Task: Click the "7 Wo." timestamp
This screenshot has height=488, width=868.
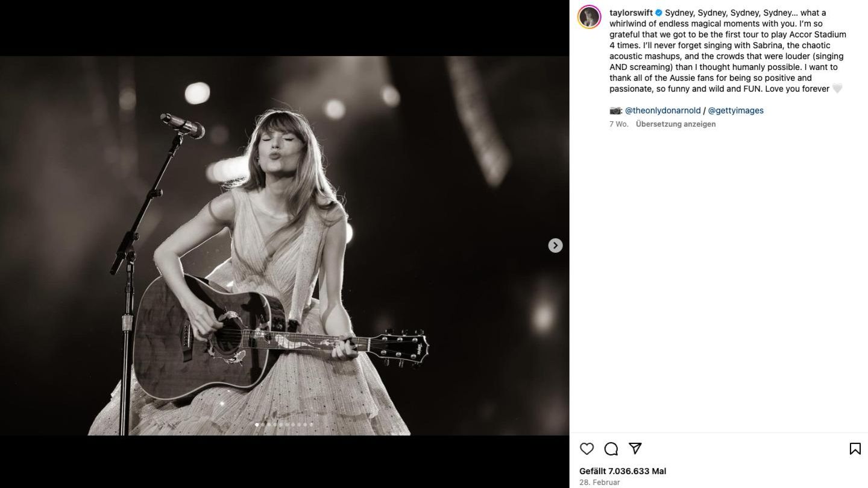Action: coord(618,124)
